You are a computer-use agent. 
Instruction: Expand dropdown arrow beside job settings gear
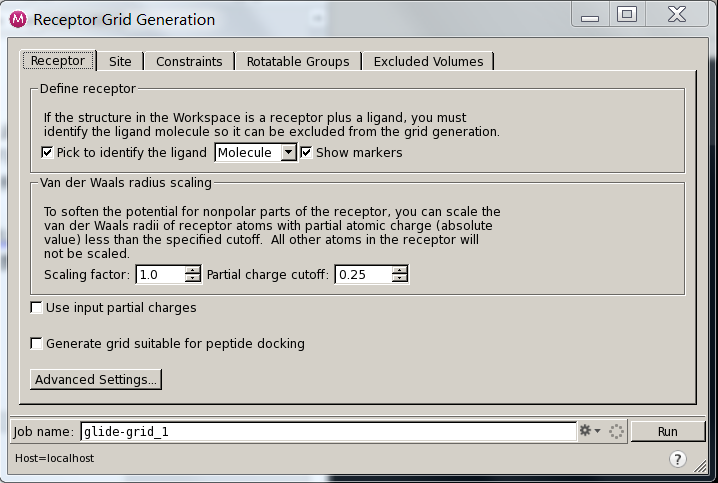tap(597, 431)
